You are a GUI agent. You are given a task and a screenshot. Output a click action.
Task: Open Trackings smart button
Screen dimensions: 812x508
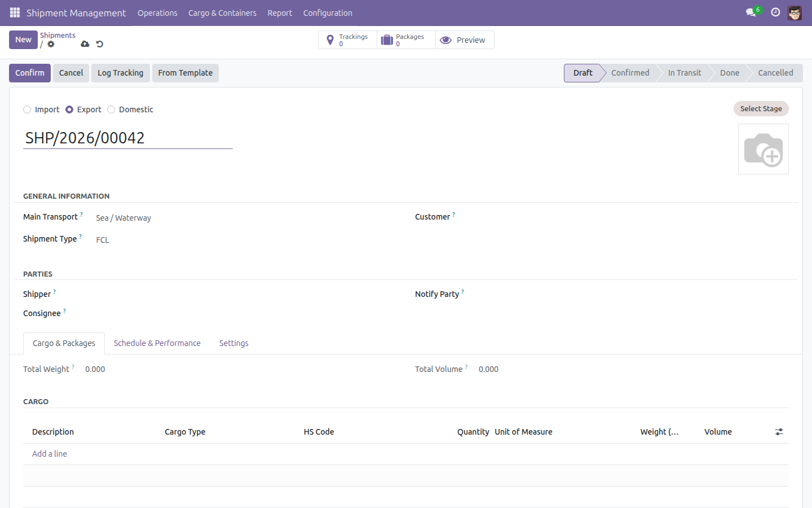(x=347, y=40)
